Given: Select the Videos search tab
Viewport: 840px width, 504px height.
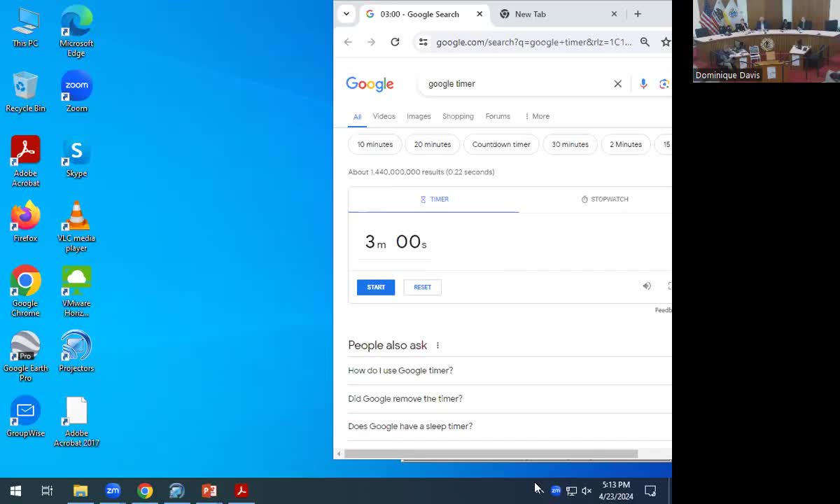Looking at the screenshot, I should [x=384, y=116].
